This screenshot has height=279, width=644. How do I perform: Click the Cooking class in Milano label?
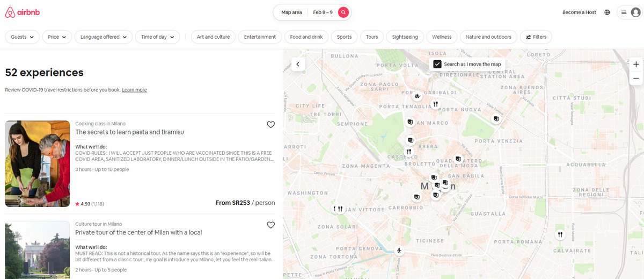(x=100, y=124)
